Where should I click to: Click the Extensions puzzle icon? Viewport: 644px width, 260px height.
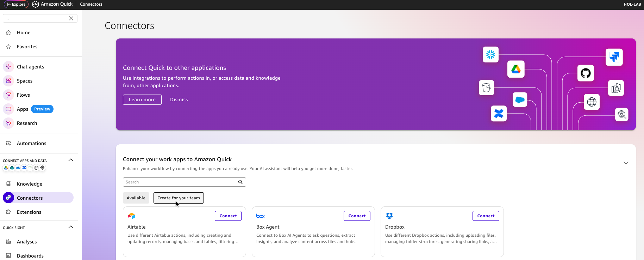(8, 212)
